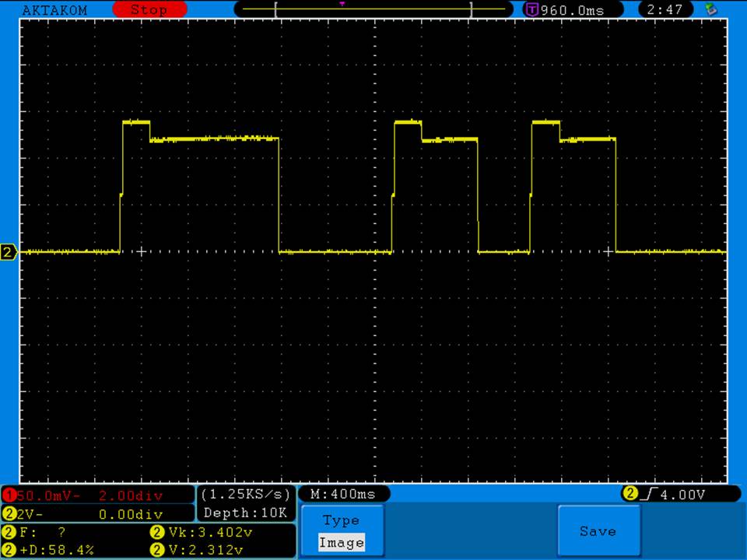The height and width of the screenshot is (560, 747).
Task: Click the Vk 3.402v measurement
Action: coord(210,533)
